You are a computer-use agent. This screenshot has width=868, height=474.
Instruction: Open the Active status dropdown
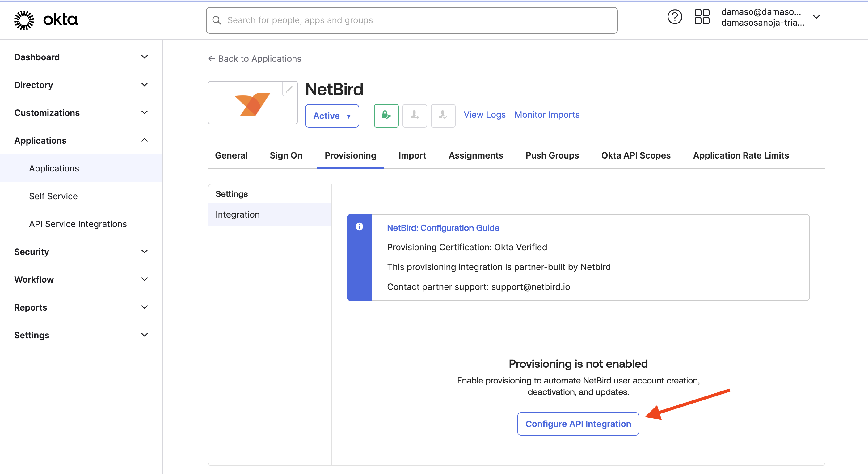(332, 116)
